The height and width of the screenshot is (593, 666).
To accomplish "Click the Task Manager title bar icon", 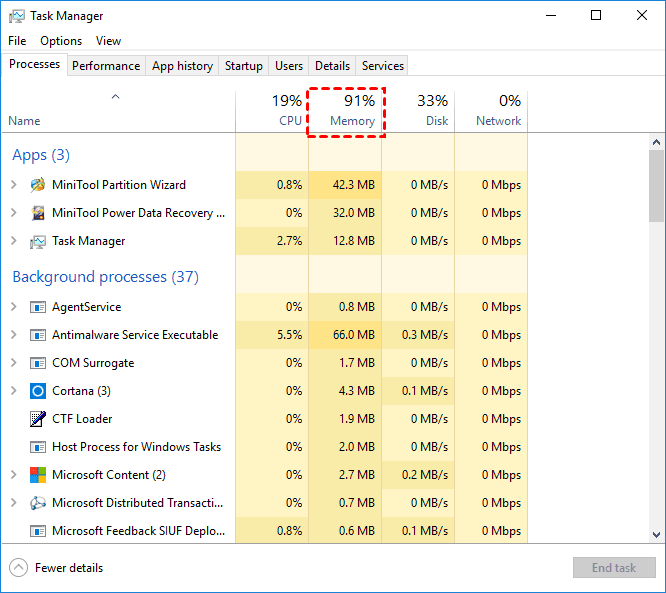I will click(x=15, y=16).
